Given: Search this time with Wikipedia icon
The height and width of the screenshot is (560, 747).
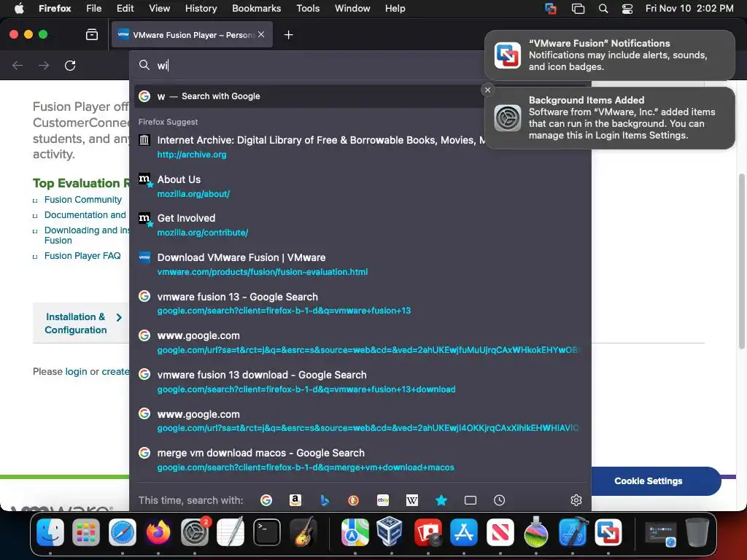Looking at the screenshot, I should [x=412, y=500].
